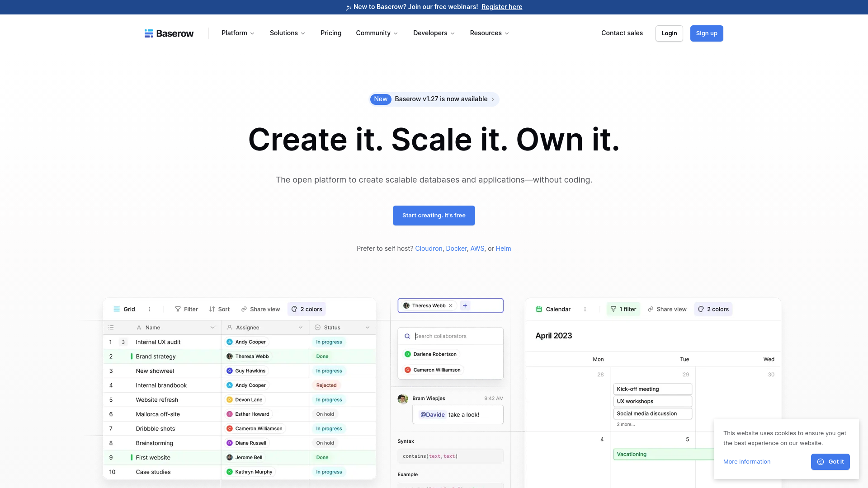Click Andy Cooper avatar in row 1

[x=230, y=342]
